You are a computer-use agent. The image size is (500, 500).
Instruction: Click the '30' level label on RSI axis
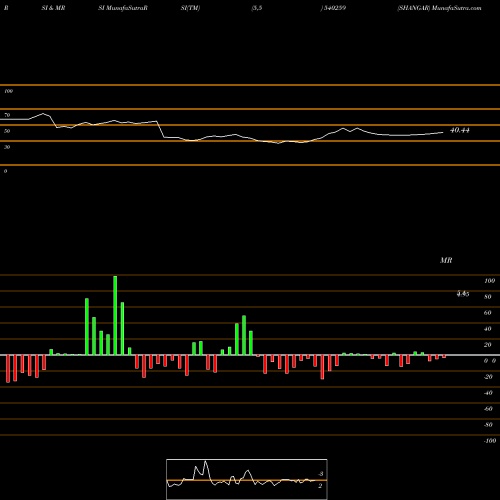[7, 147]
